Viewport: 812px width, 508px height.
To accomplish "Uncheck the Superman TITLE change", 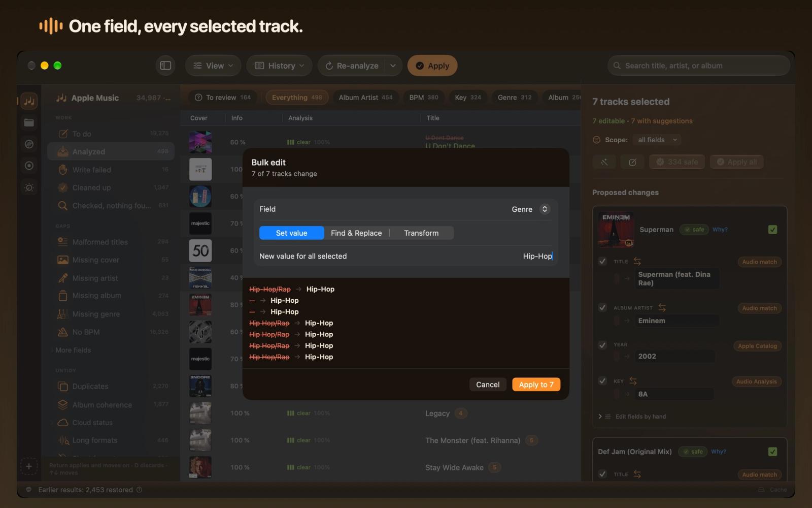I will coord(602,261).
